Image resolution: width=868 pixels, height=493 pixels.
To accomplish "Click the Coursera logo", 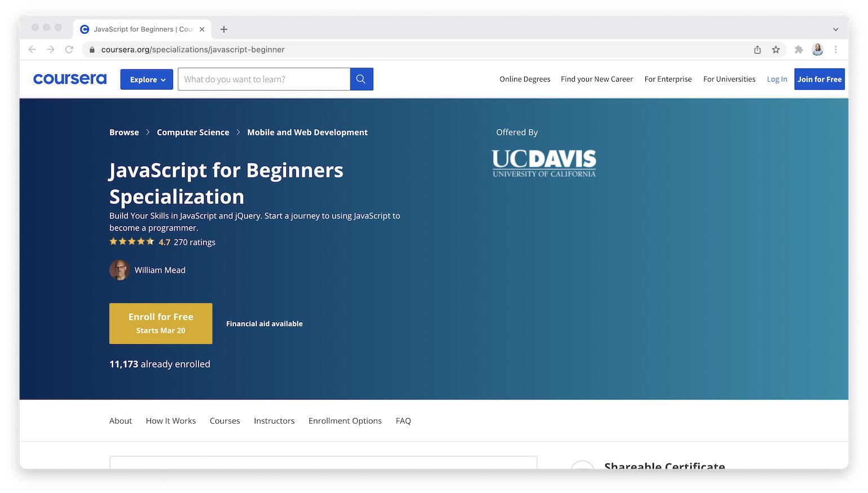I will point(70,79).
